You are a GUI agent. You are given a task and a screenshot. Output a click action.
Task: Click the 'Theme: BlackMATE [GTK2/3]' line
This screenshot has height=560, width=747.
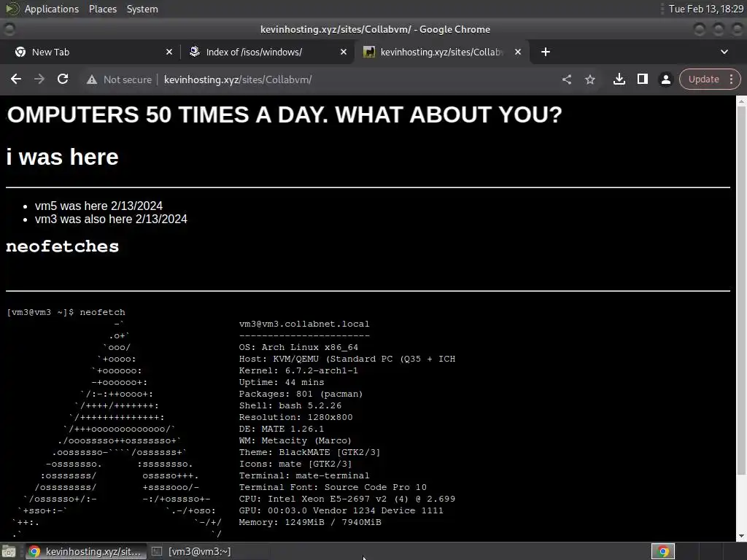click(x=309, y=452)
